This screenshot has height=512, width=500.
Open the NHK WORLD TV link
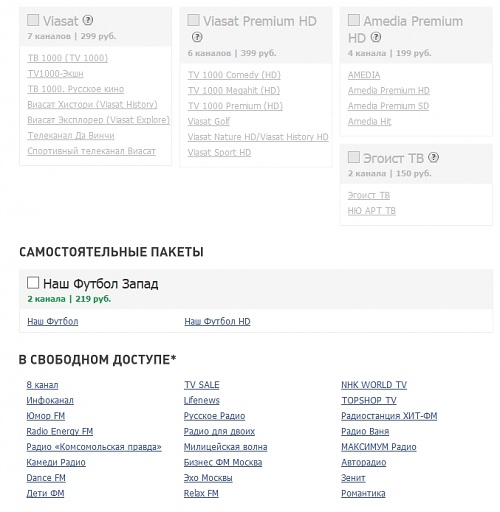374,385
